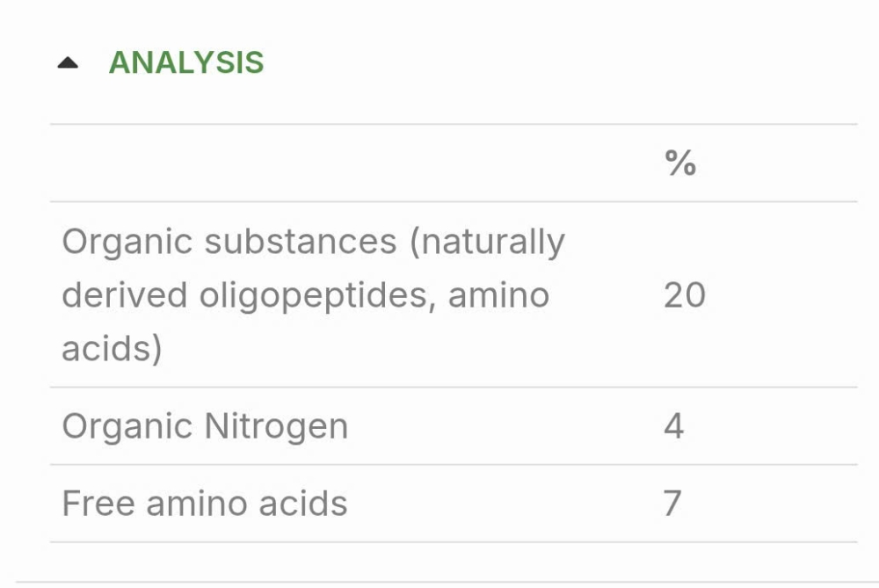Click the Free amino acids value 7
Viewport: 879px width, 588px height.
pyautogui.click(x=672, y=504)
